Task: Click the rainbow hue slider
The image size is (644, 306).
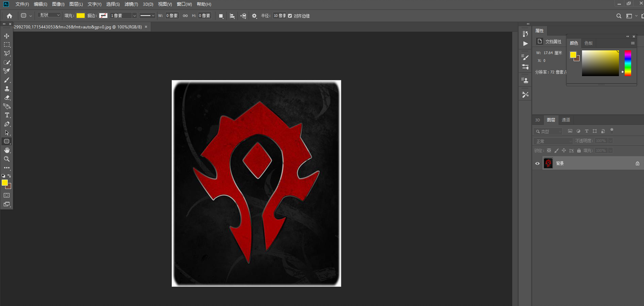Action: [628, 63]
